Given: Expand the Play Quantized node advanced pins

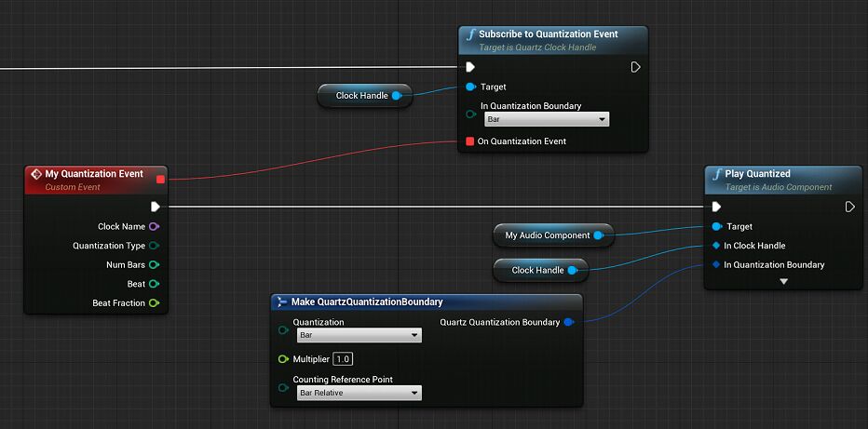Looking at the screenshot, I should pyautogui.click(x=783, y=282).
